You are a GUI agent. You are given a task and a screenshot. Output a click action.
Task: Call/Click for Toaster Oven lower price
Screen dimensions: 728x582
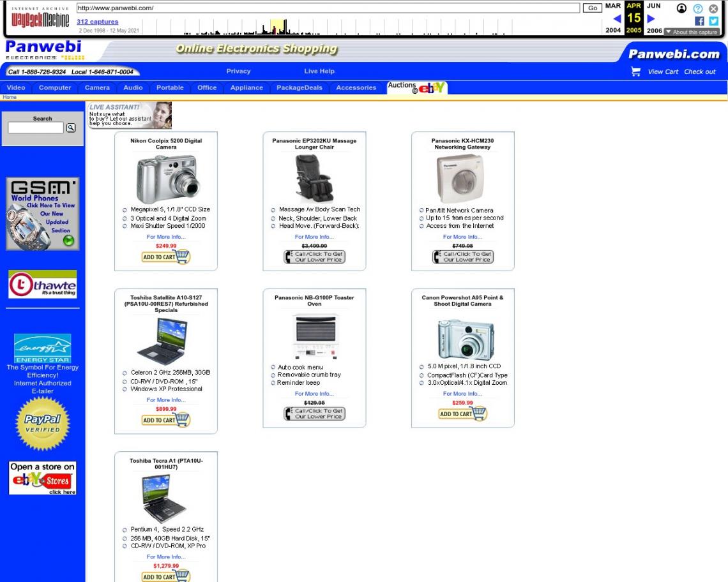pyautogui.click(x=314, y=414)
